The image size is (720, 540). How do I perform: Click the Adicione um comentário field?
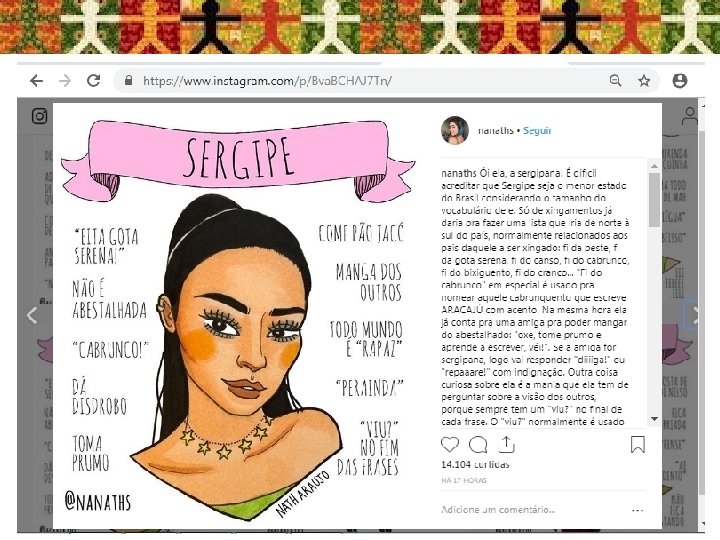pos(533,510)
